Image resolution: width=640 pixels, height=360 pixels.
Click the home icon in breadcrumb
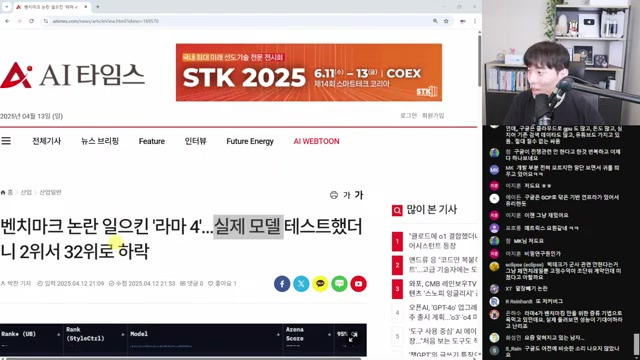tap(3, 192)
